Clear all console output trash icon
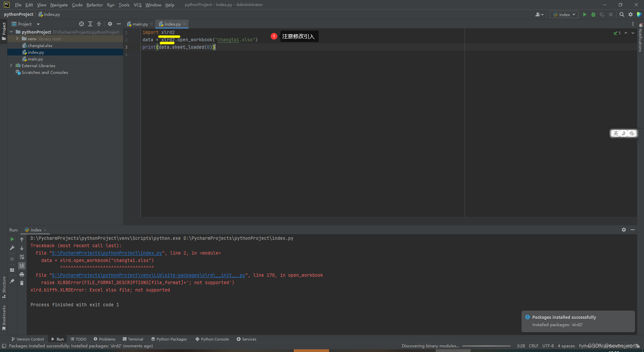Image resolution: width=644 pixels, height=352 pixels. (x=22, y=283)
